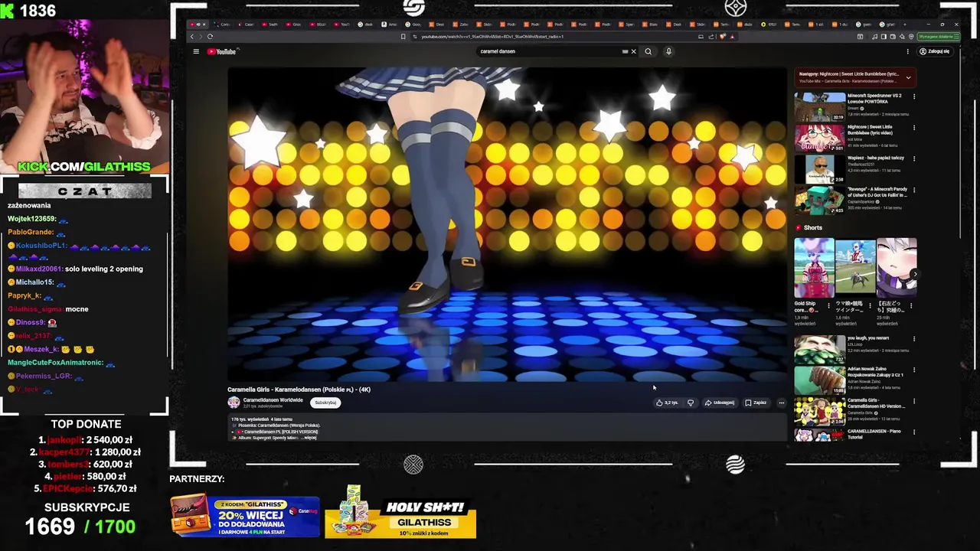Open the YouTube hamburger guide menu
This screenshot has width=980, height=551.
click(196, 51)
